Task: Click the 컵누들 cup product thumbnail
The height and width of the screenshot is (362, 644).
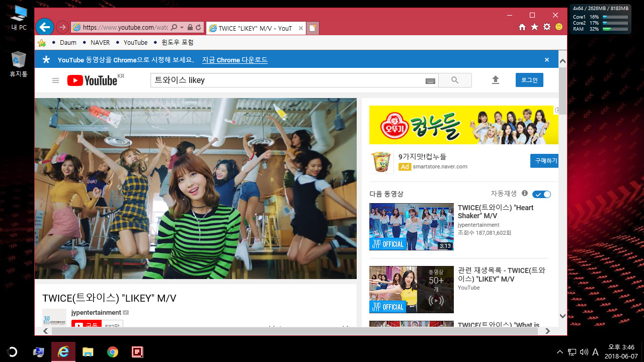Action: tap(381, 162)
